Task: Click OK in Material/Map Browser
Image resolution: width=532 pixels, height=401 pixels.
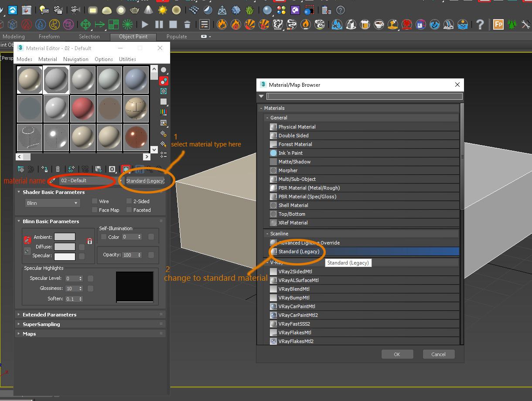Action: [x=396, y=354]
